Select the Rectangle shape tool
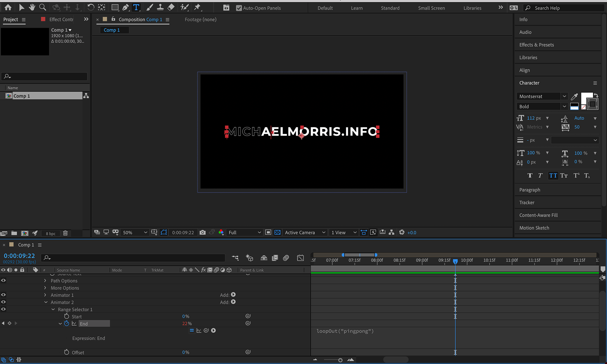The height and width of the screenshot is (364, 607). 115,7
